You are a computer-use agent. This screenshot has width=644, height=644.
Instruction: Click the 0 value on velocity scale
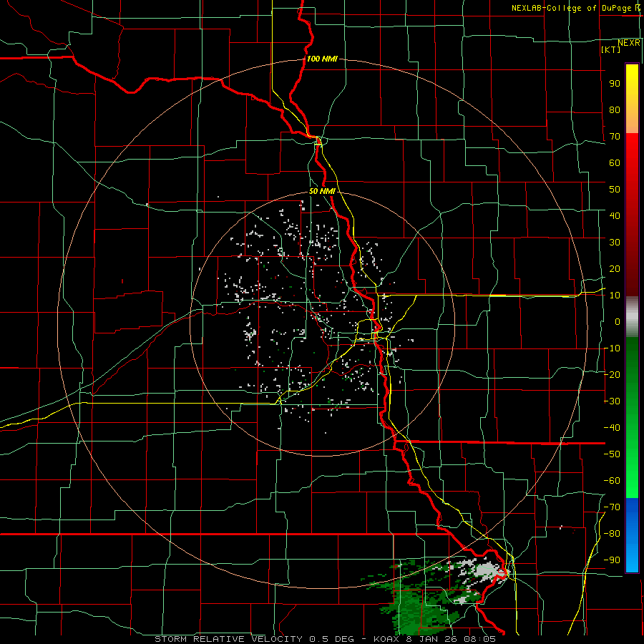click(618, 322)
